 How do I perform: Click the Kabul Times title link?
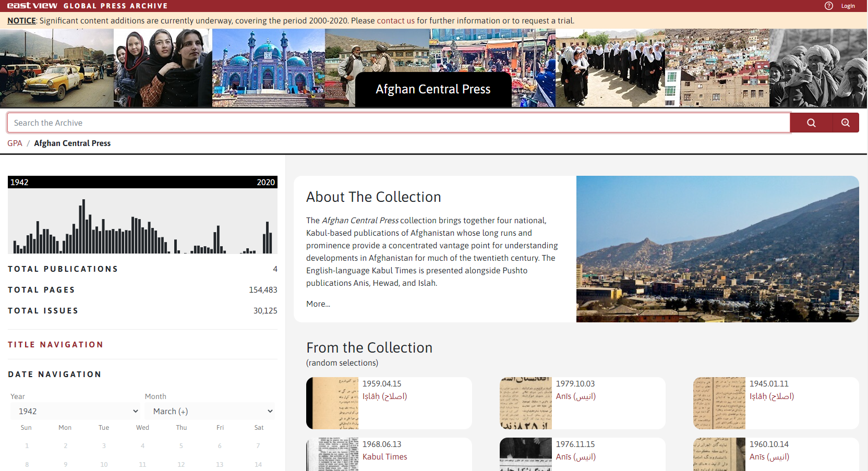(385, 456)
